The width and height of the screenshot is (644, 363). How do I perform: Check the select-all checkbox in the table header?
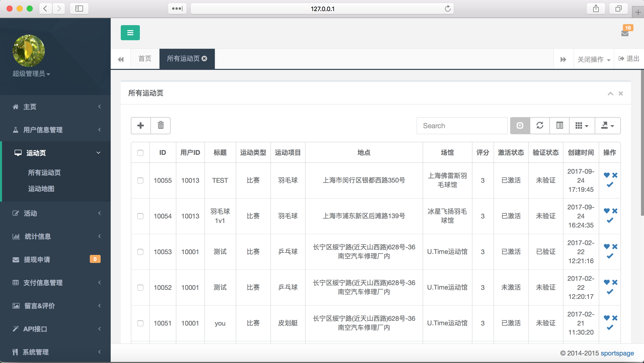click(140, 153)
